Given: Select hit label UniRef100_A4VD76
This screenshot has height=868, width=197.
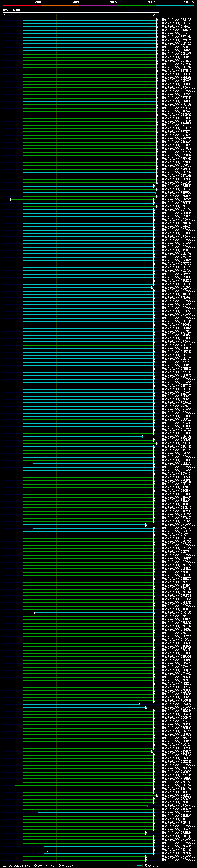Looking at the screenshot, I should click(177, 752).
